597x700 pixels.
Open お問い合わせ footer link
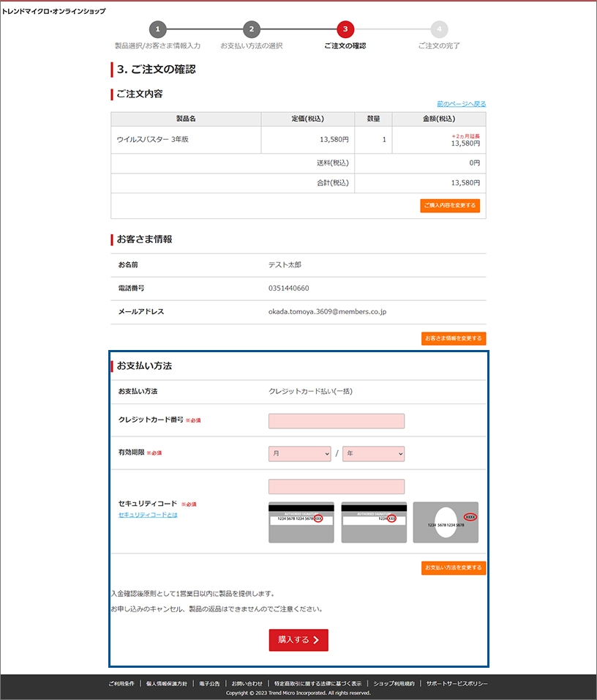click(x=247, y=683)
